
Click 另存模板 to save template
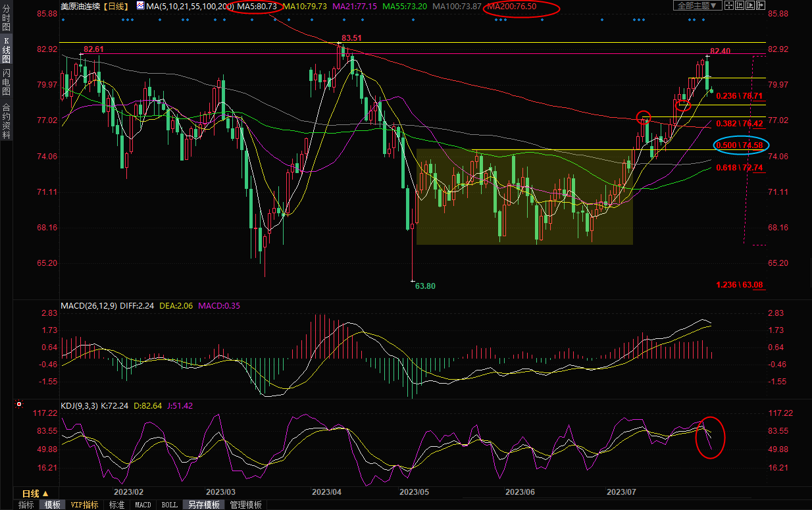(204, 505)
